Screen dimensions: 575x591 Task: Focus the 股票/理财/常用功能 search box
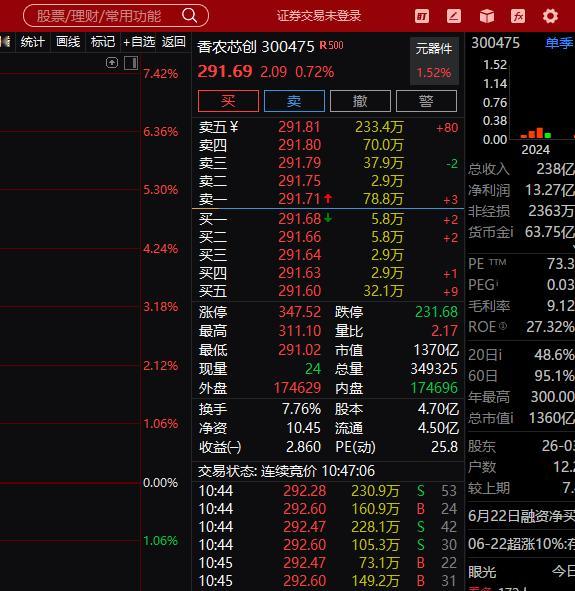tap(116, 16)
